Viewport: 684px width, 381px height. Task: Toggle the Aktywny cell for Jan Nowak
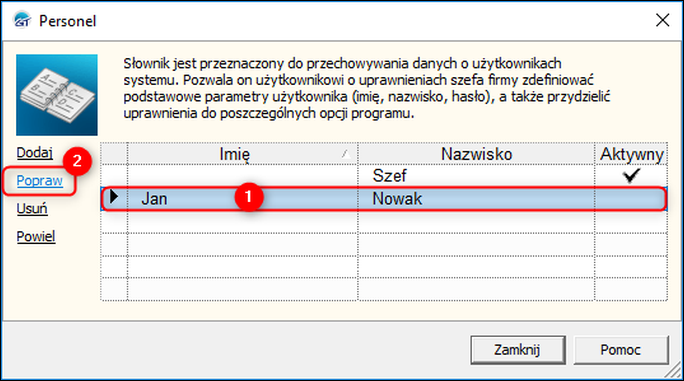(x=631, y=199)
